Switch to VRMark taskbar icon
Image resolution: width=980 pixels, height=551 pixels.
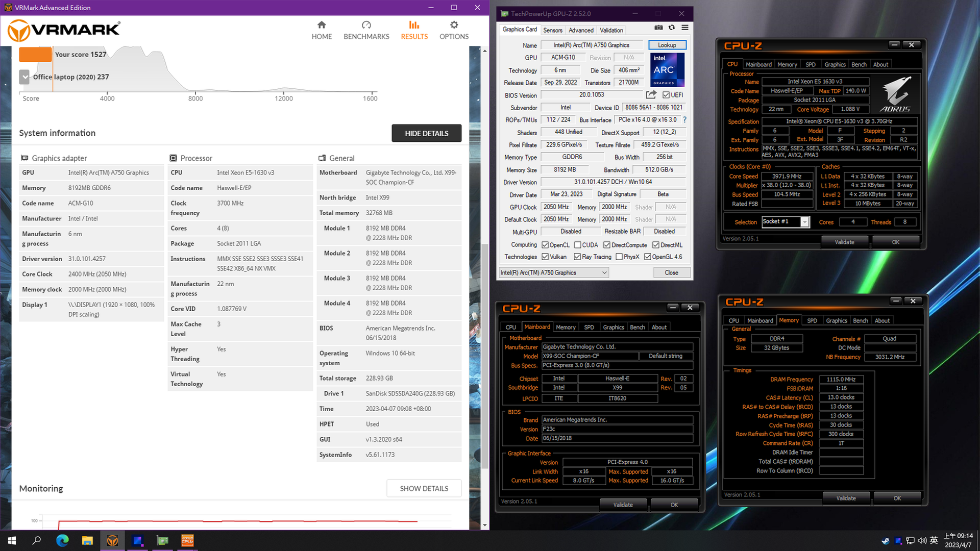[112, 541]
